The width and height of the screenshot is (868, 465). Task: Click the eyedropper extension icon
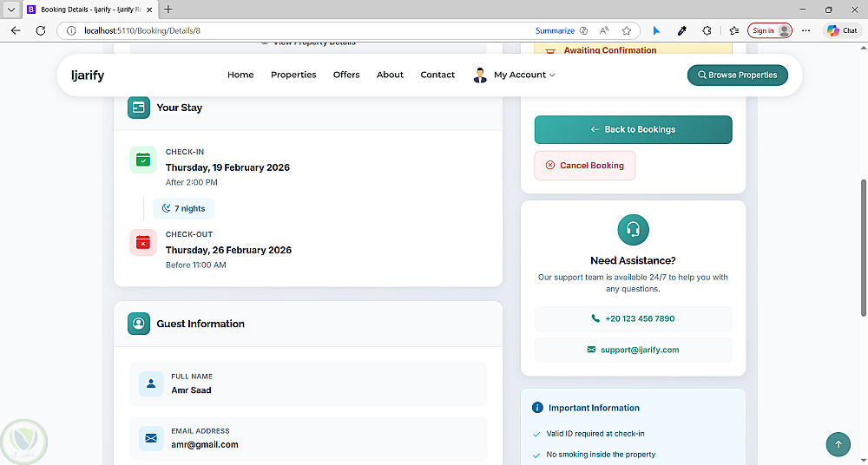click(681, 30)
